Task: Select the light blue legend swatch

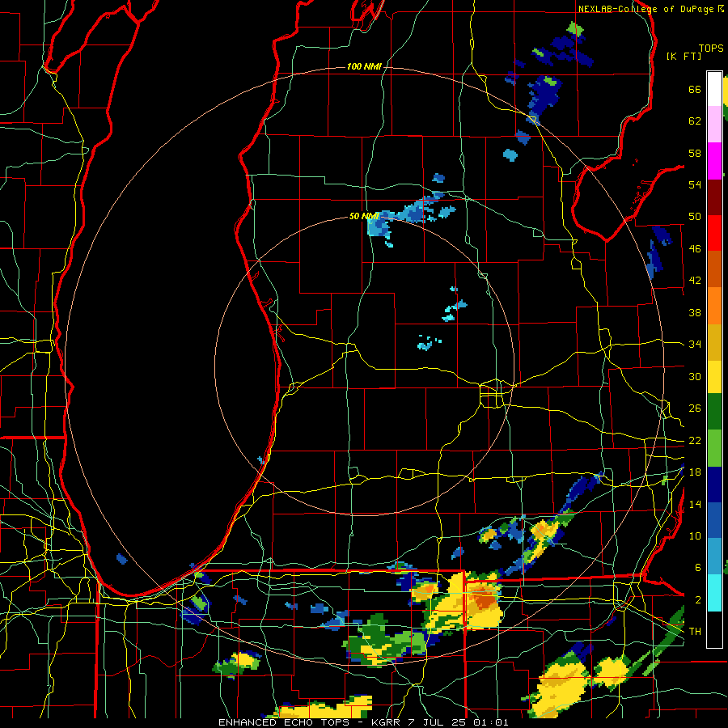Action: [x=714, y=557]
